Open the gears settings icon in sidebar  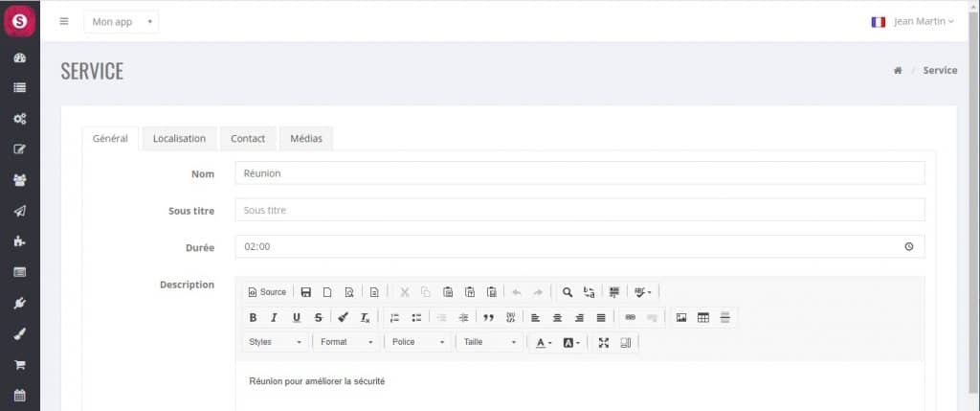(19, 119)
